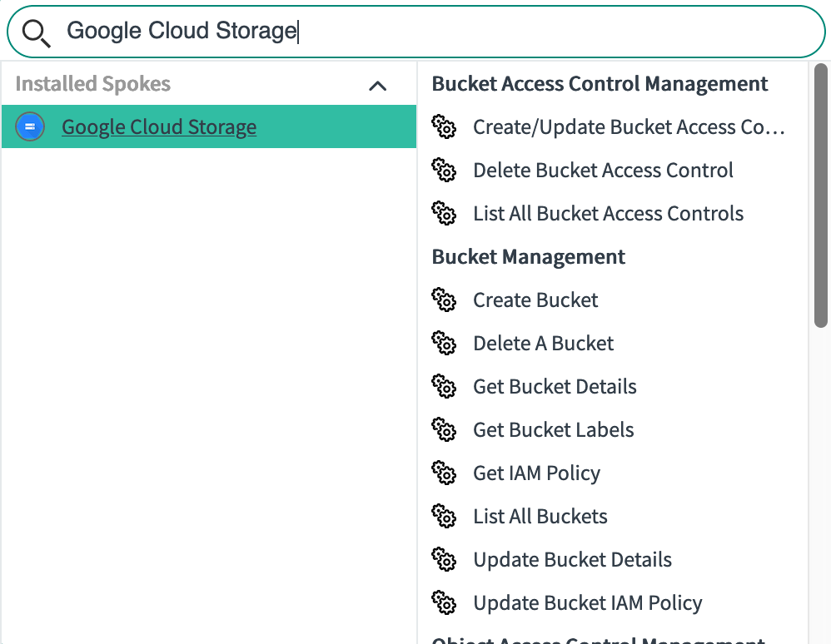The height and width of the screenshot is (644, 831).
Task: Click gear icon beside Get IAM Policy
Action: (x=445, y=473)
